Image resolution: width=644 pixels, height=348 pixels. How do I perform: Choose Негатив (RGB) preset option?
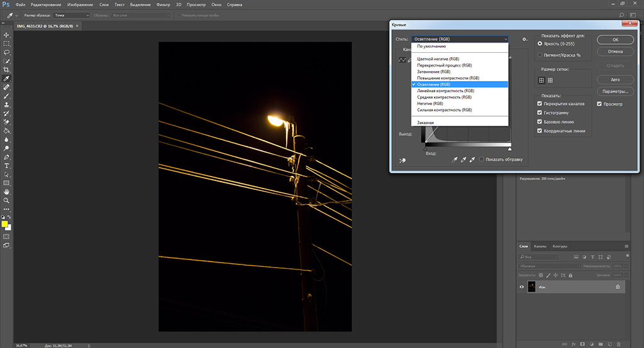pyautogui.click(x=430, y=104)
